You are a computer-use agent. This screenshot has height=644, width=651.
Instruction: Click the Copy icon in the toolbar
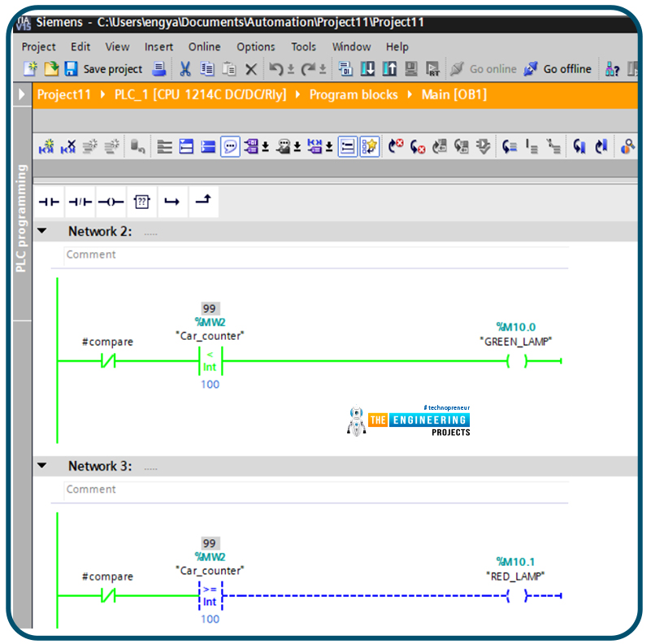[207, 69]
